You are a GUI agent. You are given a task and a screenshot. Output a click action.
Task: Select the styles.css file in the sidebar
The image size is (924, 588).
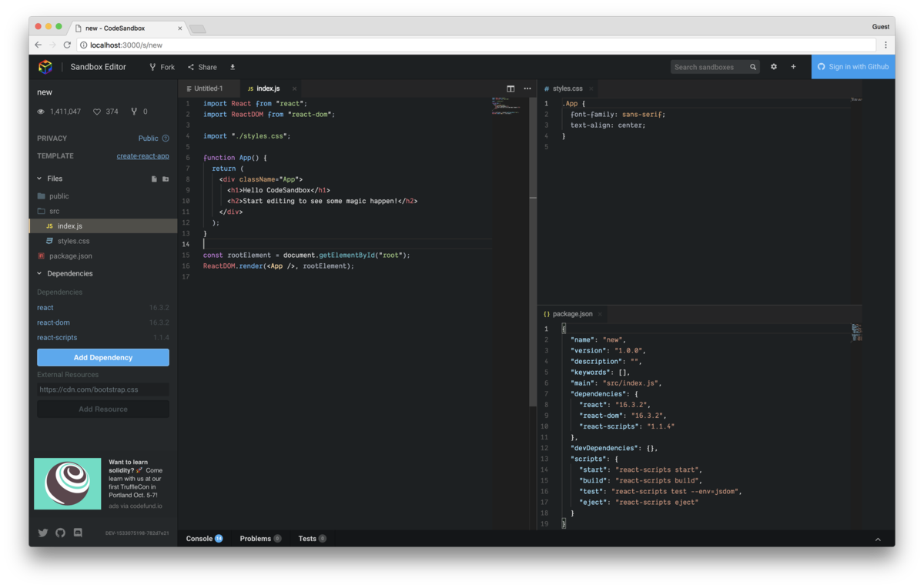tap(75, 240)
